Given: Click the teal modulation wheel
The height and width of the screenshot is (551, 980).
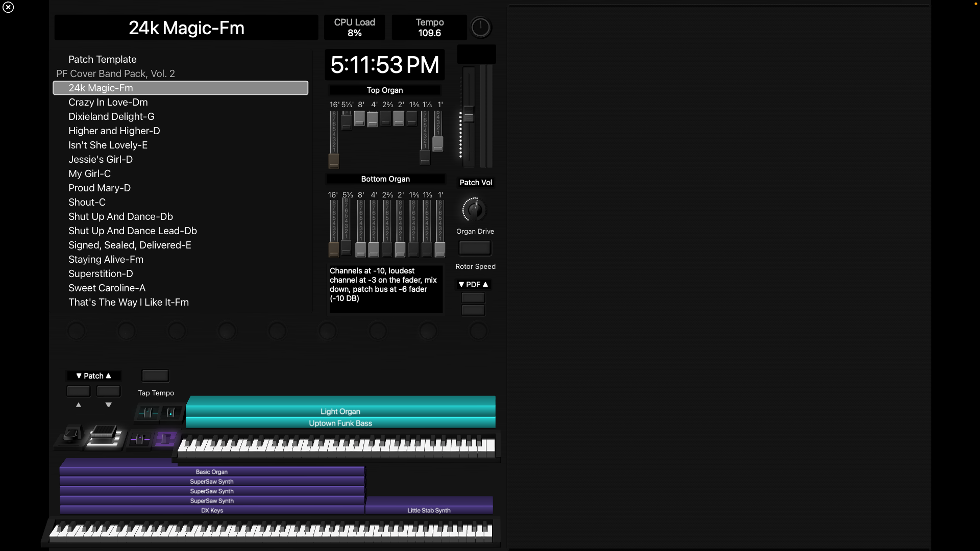Looking at the screenshot, I should 171,413.
